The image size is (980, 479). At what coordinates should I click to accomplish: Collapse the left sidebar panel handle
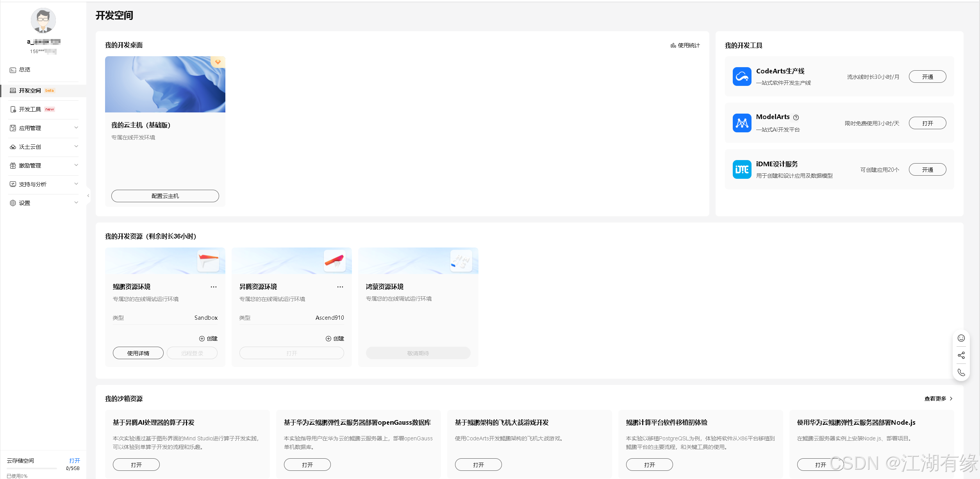pos(88,196)
